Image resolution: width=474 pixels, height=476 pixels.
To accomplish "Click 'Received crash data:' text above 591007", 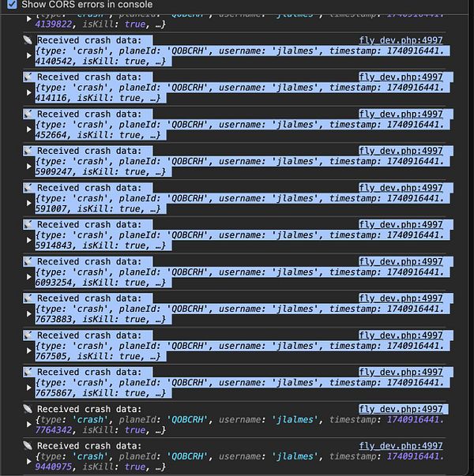I will (89, 188).
